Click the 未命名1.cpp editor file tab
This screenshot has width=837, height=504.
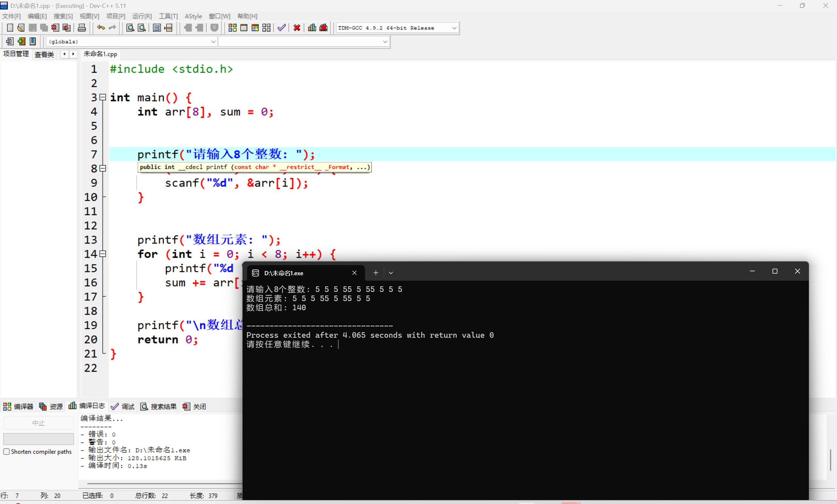100,54
